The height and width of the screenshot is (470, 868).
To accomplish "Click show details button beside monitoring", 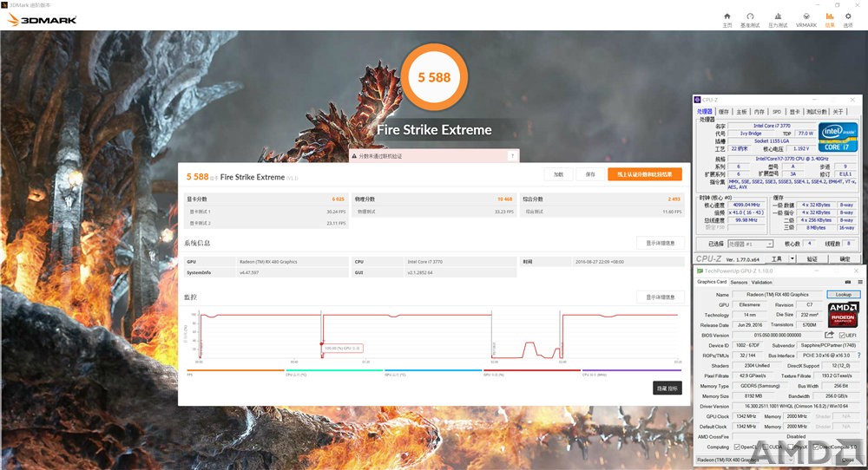I will click(x=661, y=297).
